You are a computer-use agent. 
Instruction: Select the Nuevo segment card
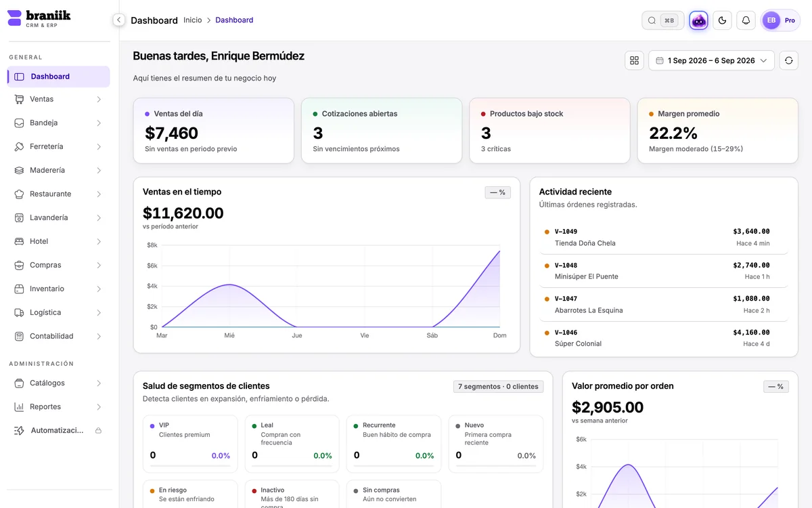(x=495, y=444)
